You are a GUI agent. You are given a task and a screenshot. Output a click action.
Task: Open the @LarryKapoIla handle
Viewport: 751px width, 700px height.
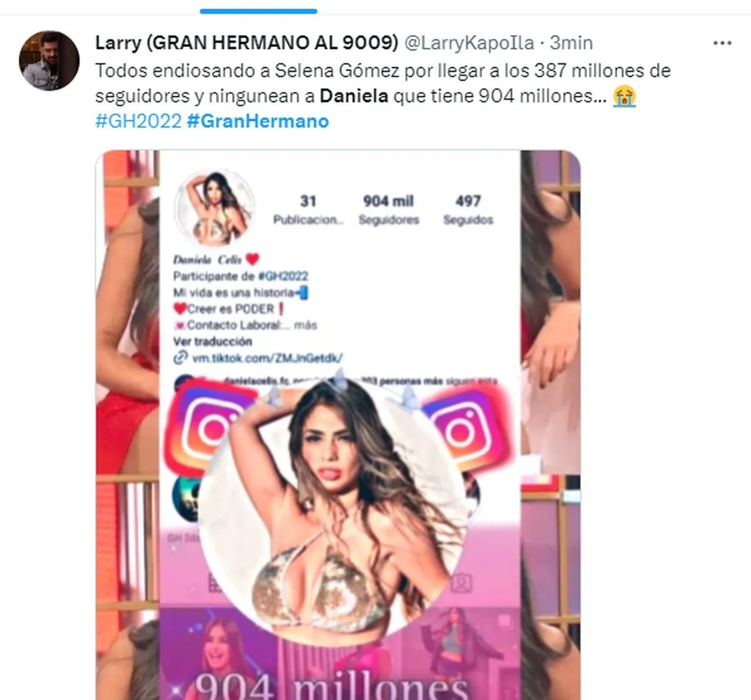coord(469,43)
